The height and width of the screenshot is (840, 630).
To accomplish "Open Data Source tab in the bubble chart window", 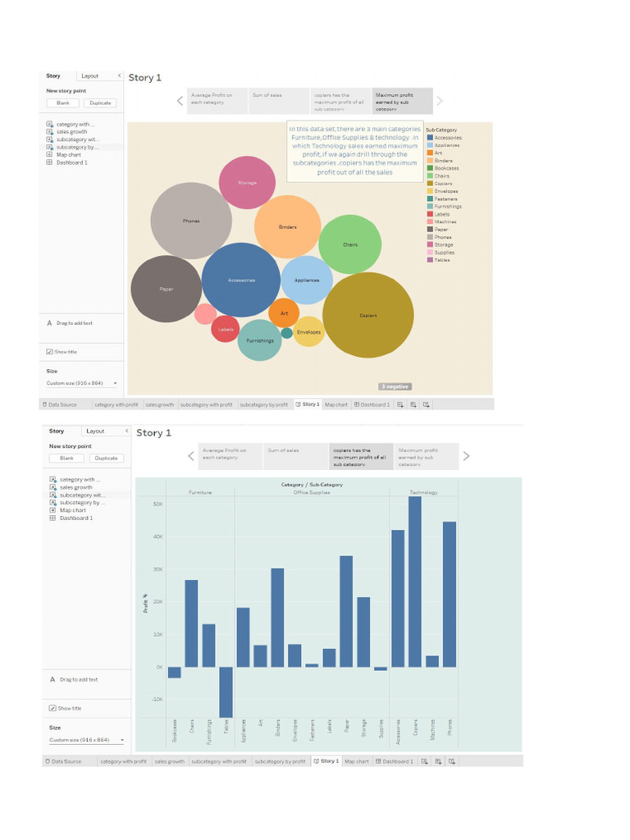I will pos(60,405).
